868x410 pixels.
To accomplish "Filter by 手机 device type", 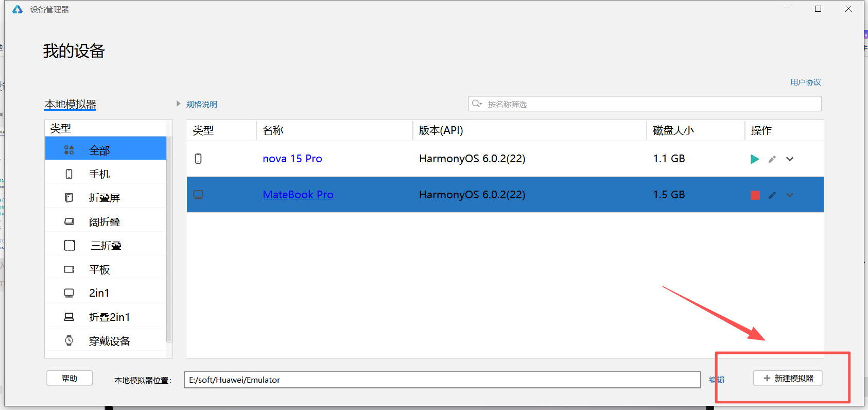I will click(x=106, y=174).
